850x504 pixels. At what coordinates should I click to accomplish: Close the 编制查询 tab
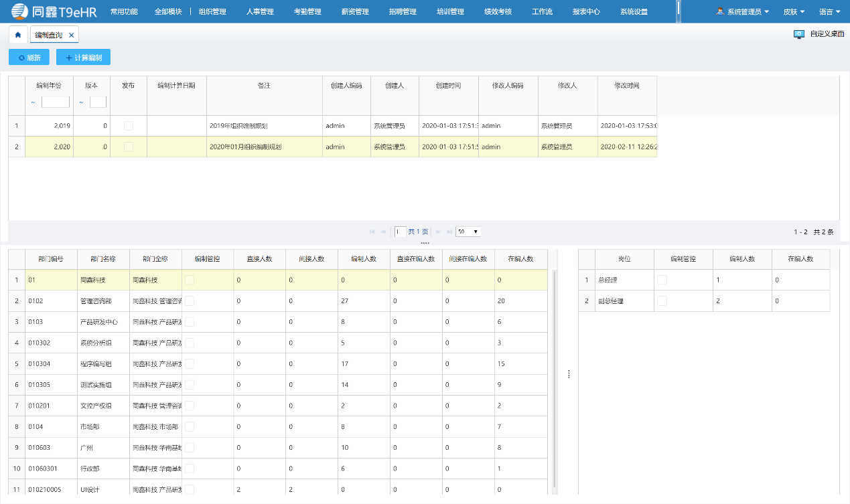pyautogui.click(x=71, y=35)
